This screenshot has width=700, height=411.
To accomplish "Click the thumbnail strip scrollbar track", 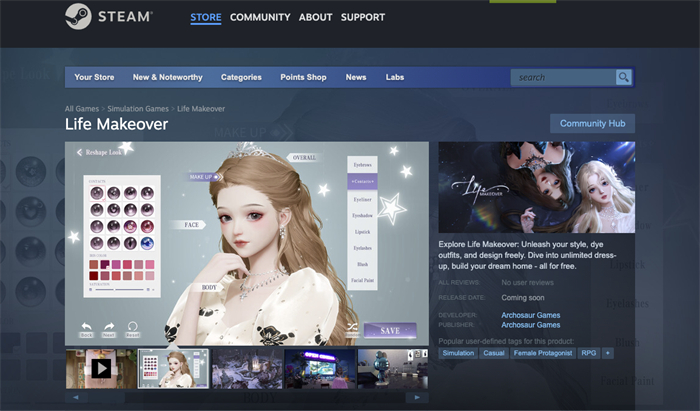I will click(247, 397).
